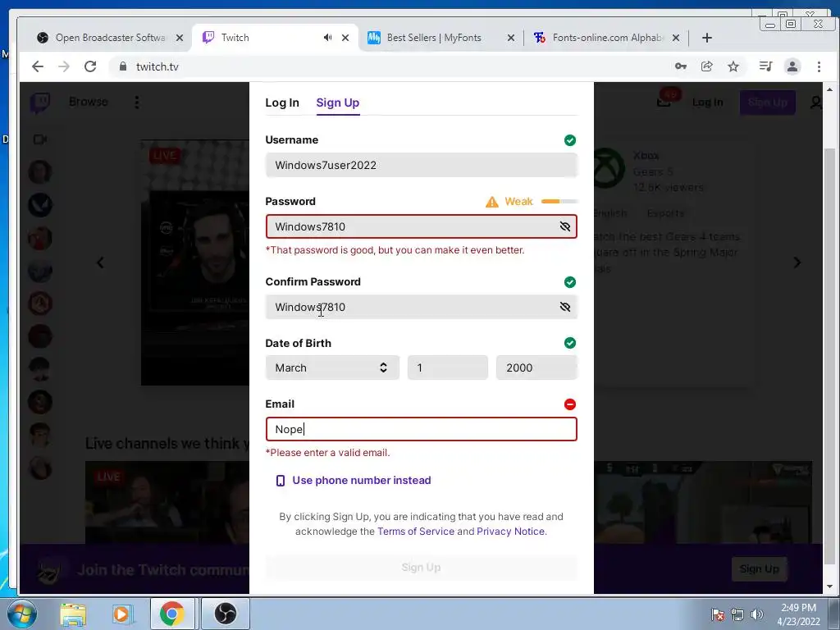
Task: Switch to the Log In tab in dialog
Action: 282,103
